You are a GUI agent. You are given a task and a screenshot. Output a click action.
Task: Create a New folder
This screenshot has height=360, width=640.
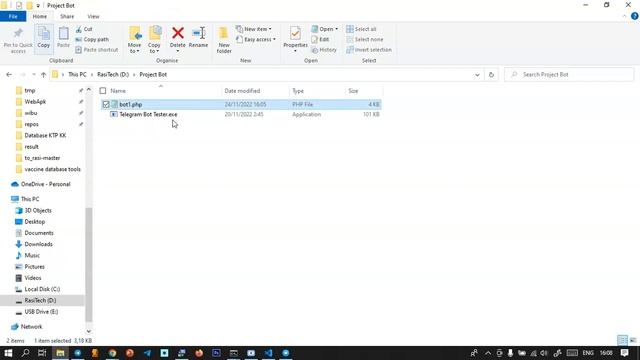coord(224,40)
